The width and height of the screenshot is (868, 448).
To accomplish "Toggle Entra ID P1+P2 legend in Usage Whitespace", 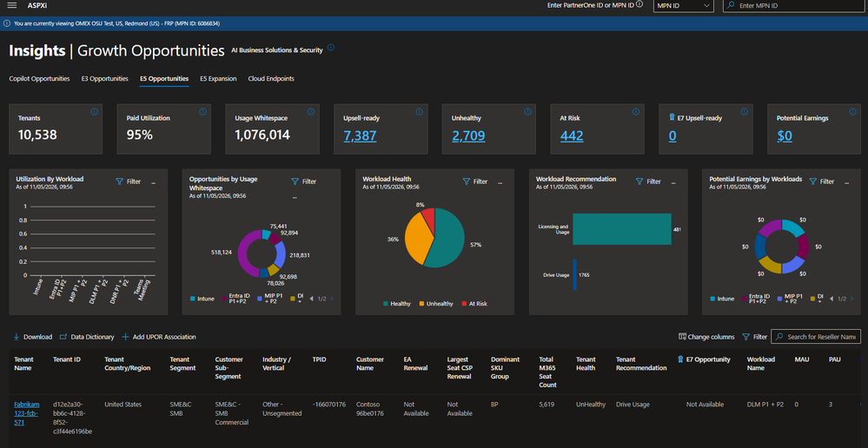I will tap(237, 299).
